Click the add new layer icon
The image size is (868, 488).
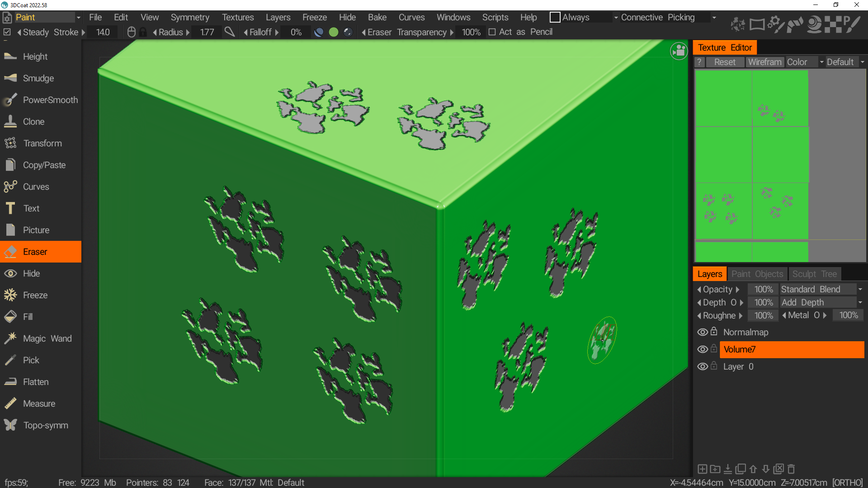coord(702,469)
